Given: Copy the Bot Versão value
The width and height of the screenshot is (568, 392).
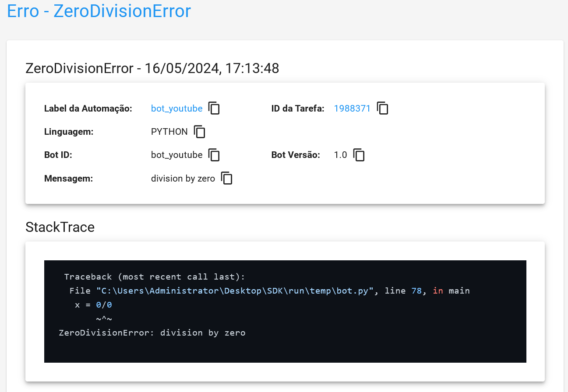Looking at the screenshot, I should tap(359, 155).
